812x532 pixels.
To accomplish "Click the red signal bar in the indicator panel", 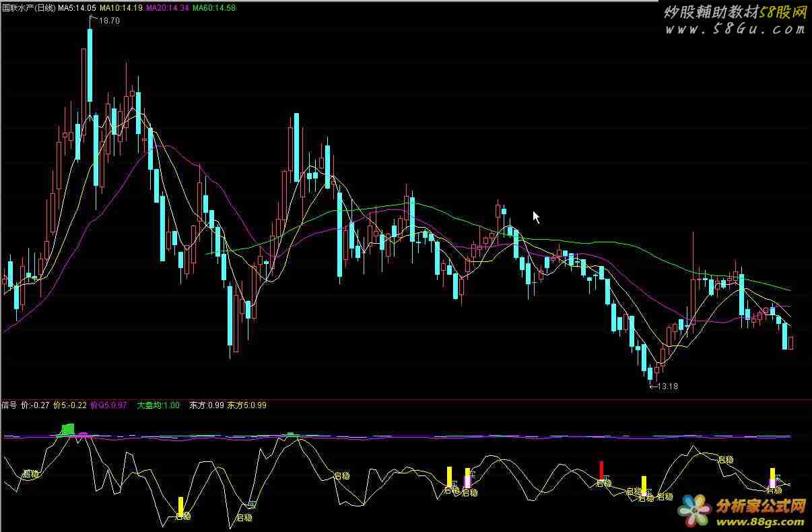I will [x=601, y=470].
